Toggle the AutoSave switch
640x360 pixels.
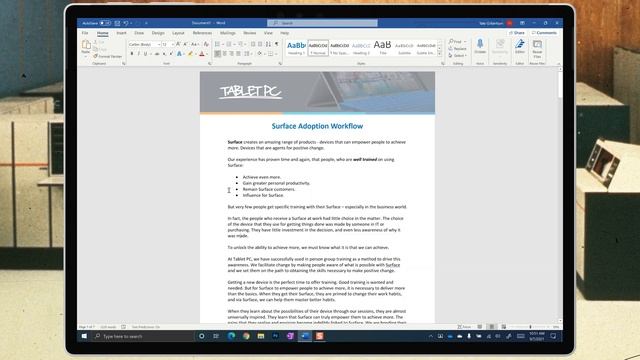pyautogui.click(x=105, y=23)
